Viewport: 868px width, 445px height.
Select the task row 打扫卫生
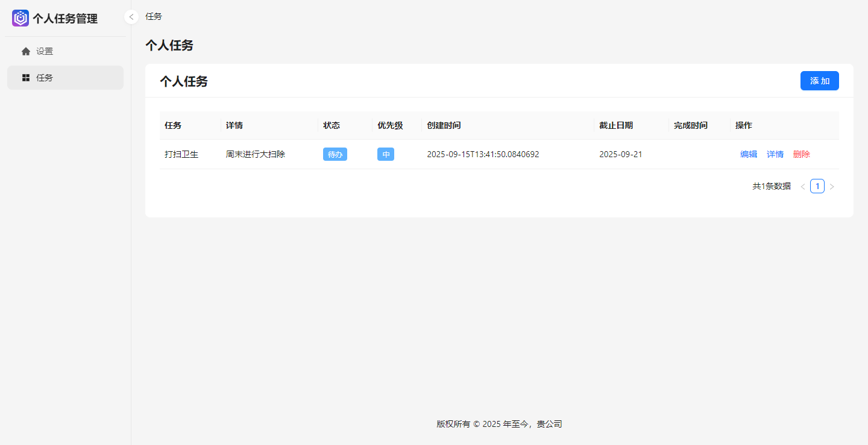tap(182, 154)
